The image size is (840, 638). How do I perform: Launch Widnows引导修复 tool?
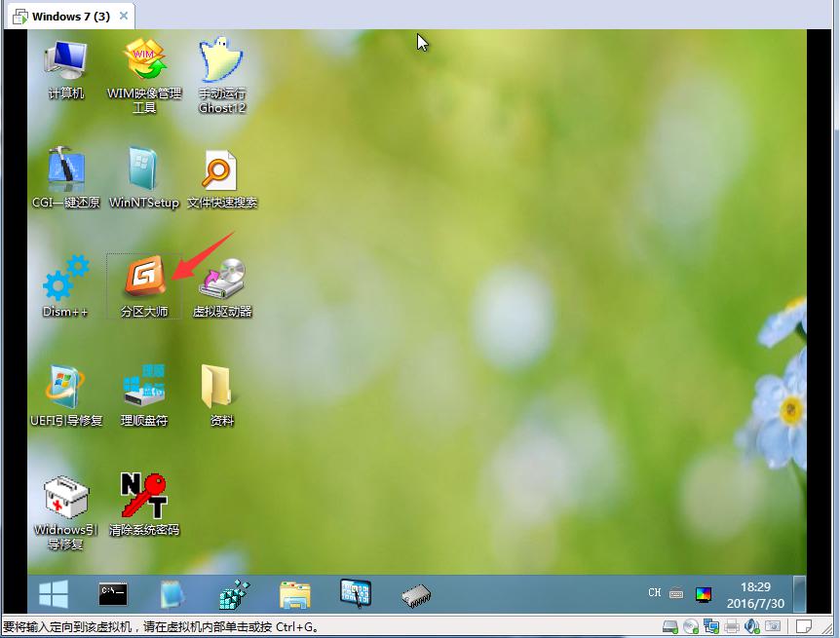pos(66,513)
